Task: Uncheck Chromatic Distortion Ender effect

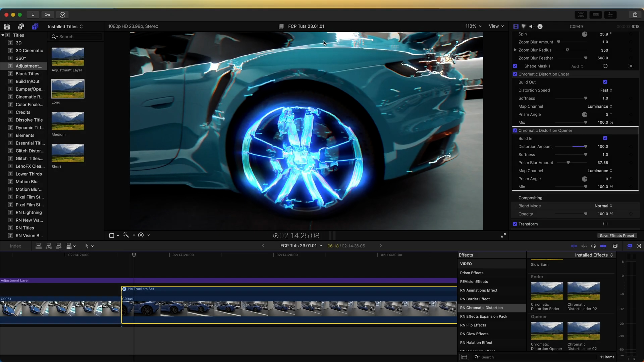Action: point(515,74)
